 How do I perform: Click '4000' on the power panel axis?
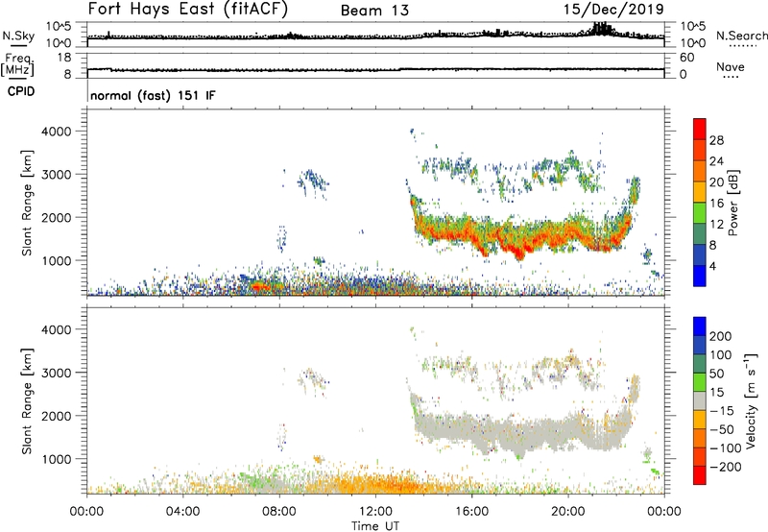pyautogui.click(x=56, y=132)
